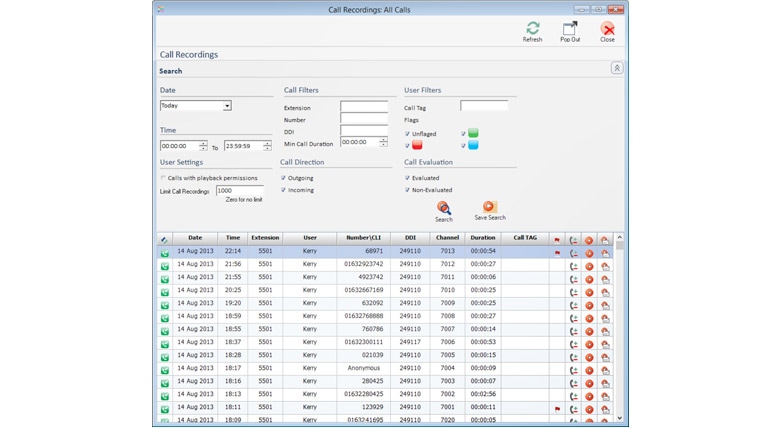
Task: Click the Limit Call Recordings field
Action: [240, 190]
